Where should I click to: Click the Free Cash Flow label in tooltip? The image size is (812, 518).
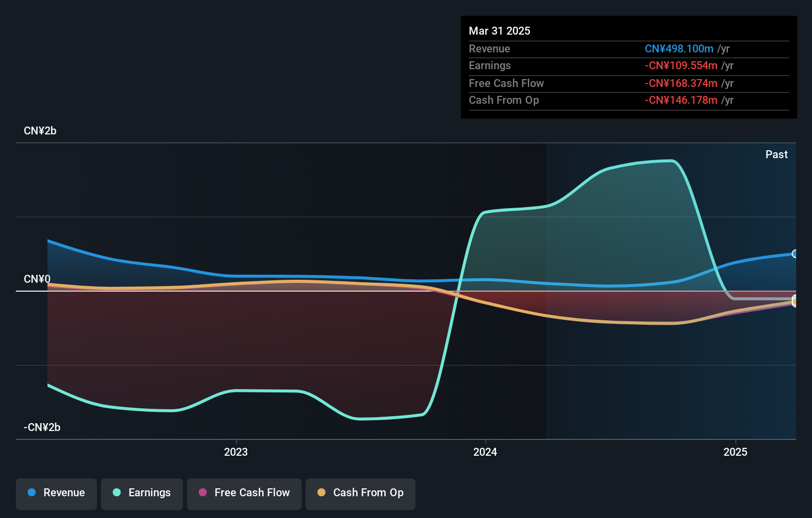pos(506,83)
